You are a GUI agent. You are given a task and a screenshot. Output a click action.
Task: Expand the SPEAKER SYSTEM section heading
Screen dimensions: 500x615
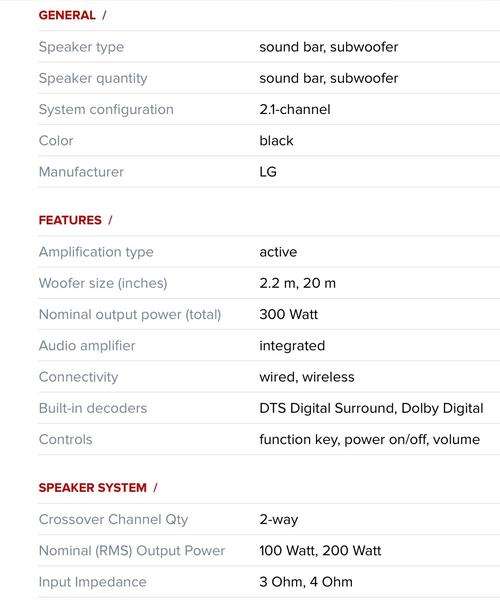point(93,488)
